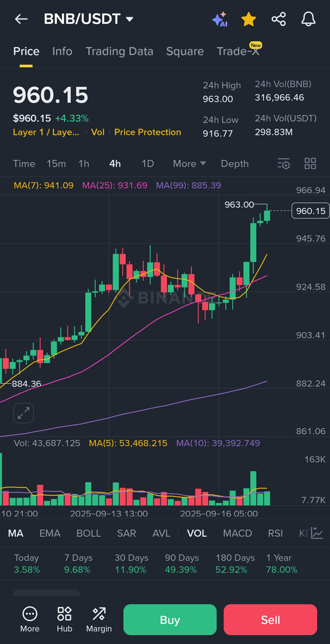Viewport: 330px width, 644px height.
Task: Toggle the VOL sub-indicator
Action: pyautogui.click(x=197, y=533)
